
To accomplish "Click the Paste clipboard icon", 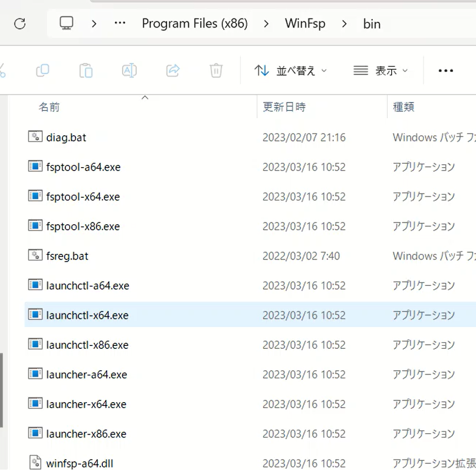I will (86, 71).
